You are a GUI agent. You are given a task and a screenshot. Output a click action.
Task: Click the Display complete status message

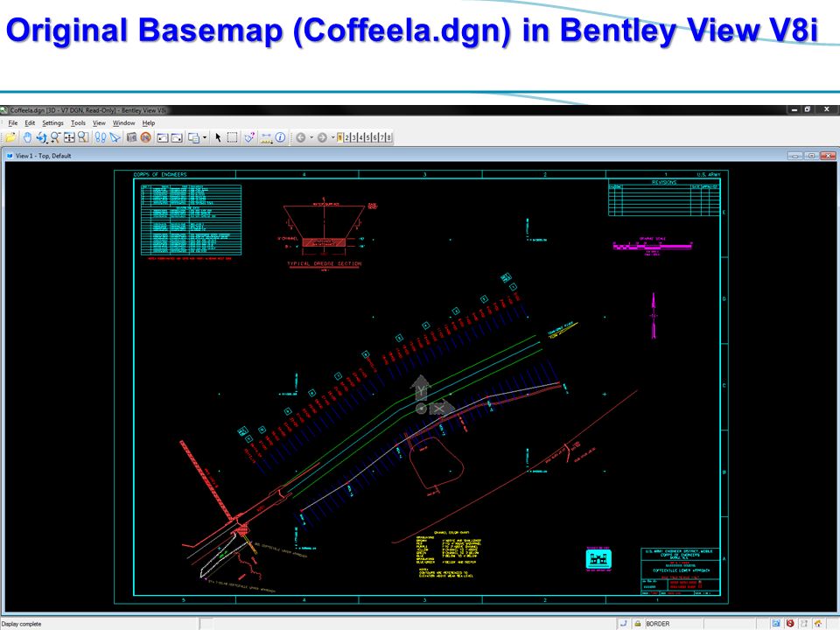[21, 624]
